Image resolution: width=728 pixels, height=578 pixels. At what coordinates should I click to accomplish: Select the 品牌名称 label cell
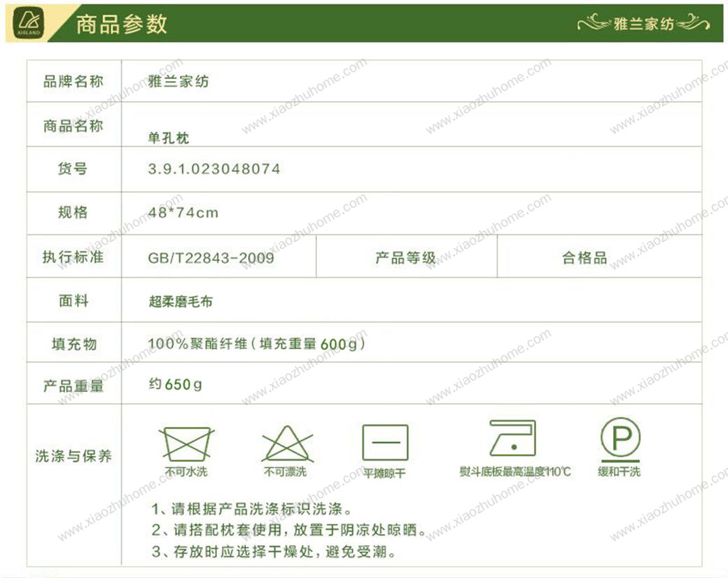(73, 81)
